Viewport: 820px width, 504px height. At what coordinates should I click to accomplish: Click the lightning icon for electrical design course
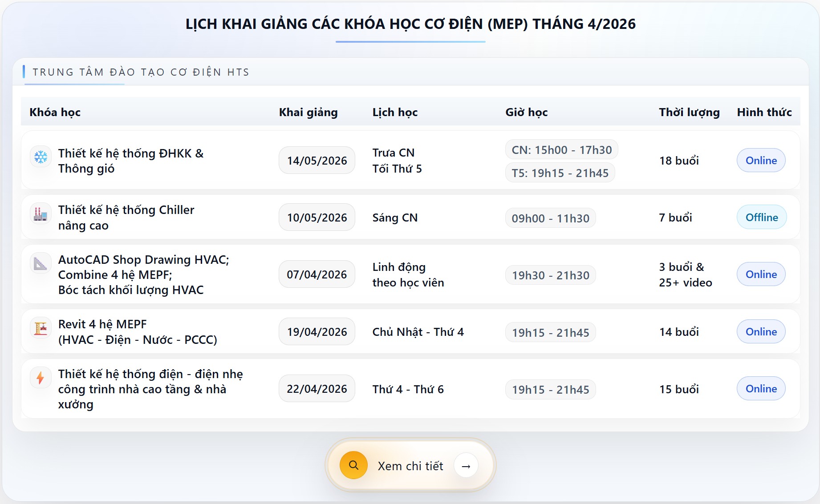tap(41, 378)
